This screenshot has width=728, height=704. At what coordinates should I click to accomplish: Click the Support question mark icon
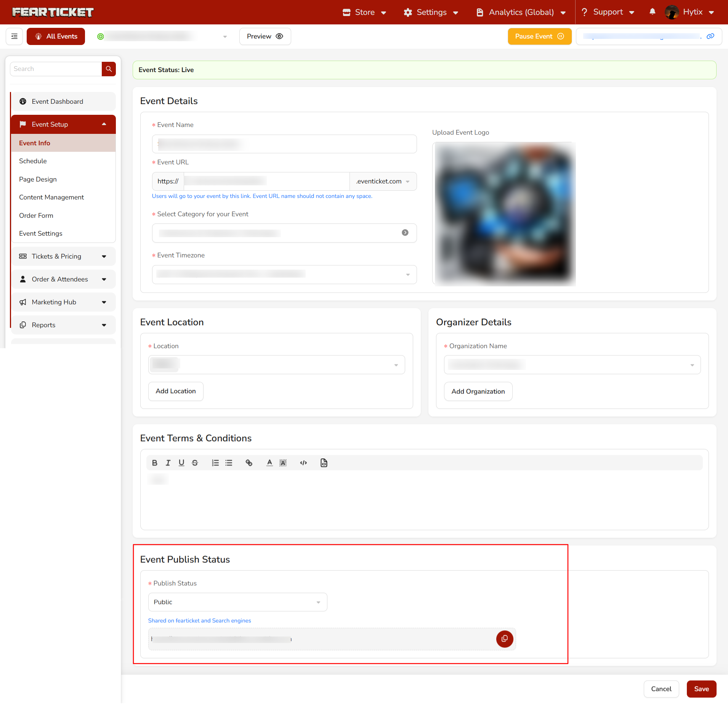584,12
